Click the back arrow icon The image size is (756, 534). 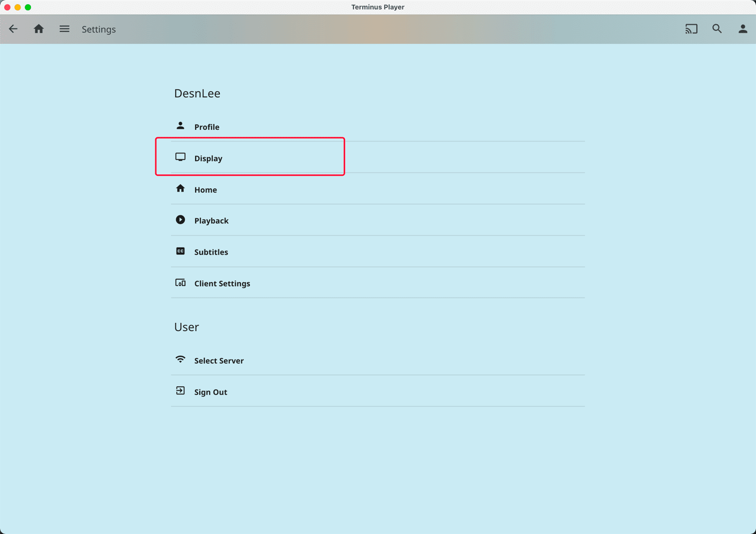click(x=13, y=29)
